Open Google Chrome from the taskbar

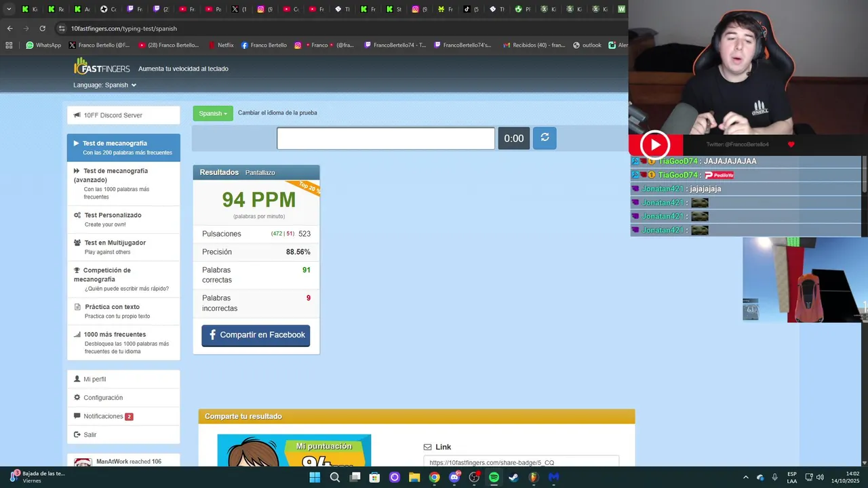click(x=434, y=477)
